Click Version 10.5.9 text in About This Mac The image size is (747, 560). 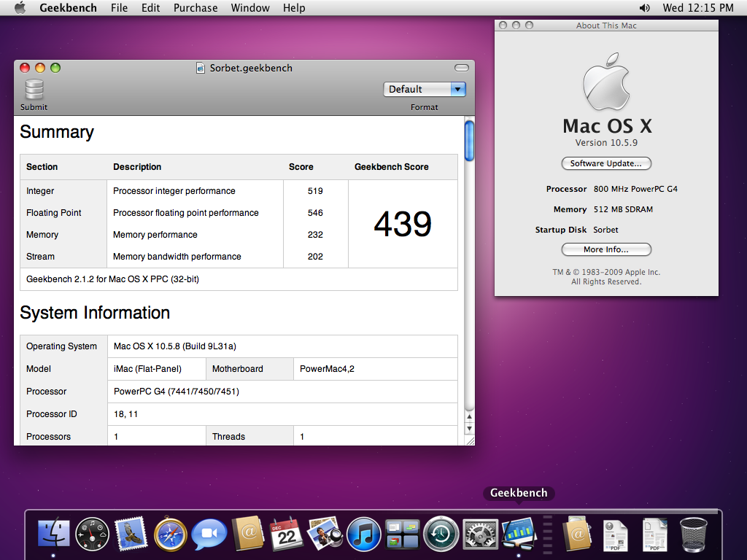coord(606,143)
